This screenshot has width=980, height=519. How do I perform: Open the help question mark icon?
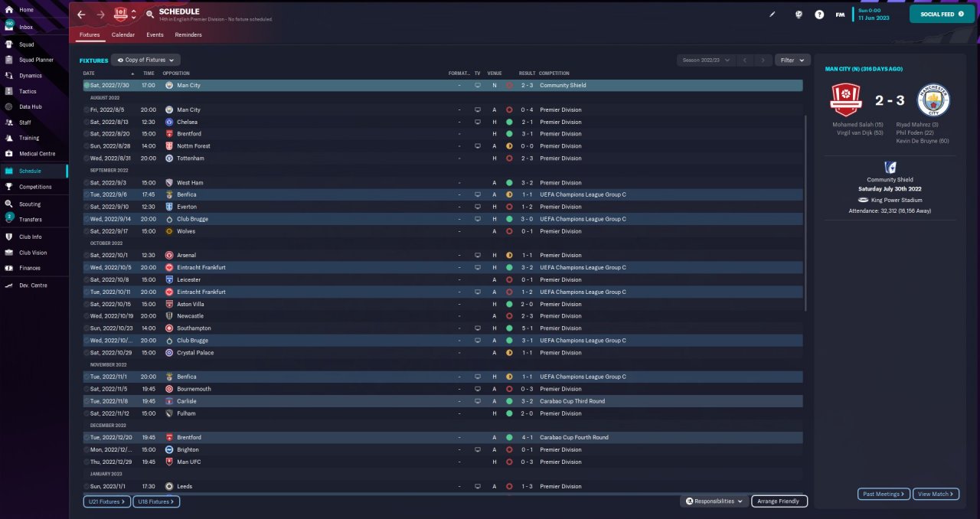819,15
